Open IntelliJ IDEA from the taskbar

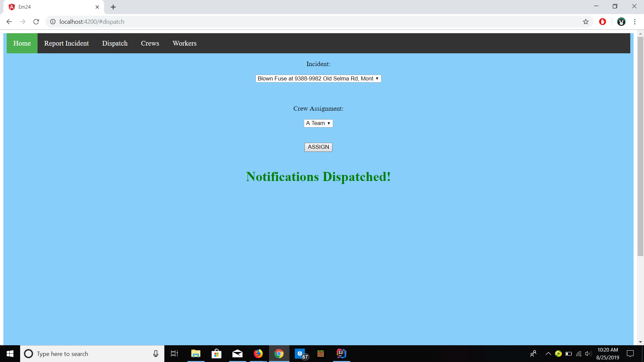(341, 354)
